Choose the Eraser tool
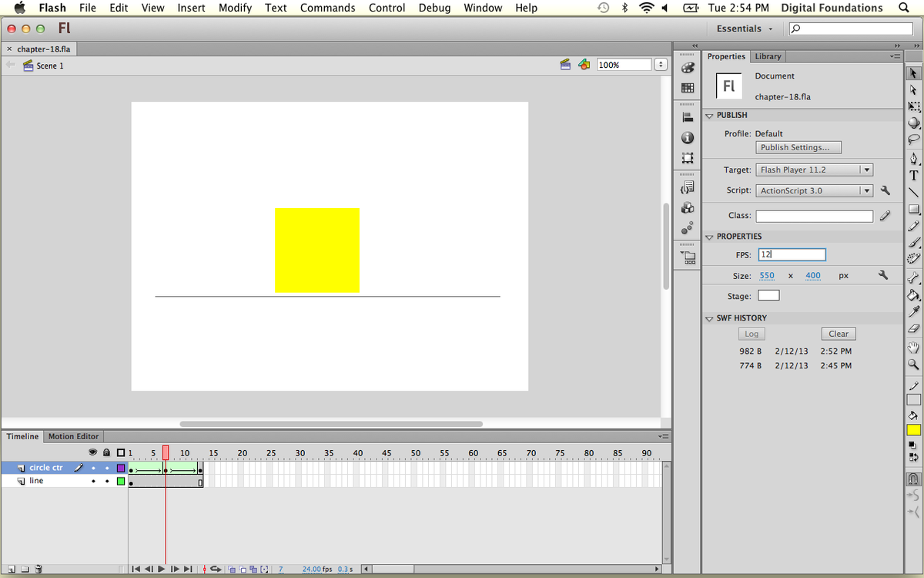This screenshot has height=578, width=924. (914, 328)
